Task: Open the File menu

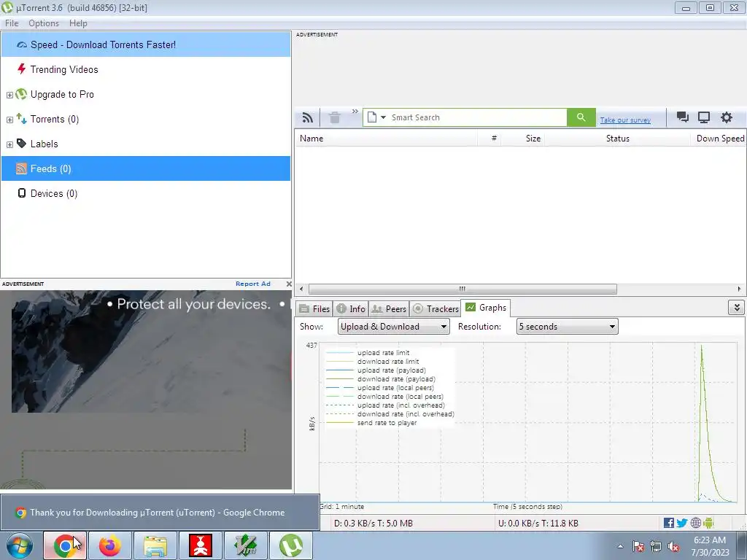Action: click(x=12, y=23)
